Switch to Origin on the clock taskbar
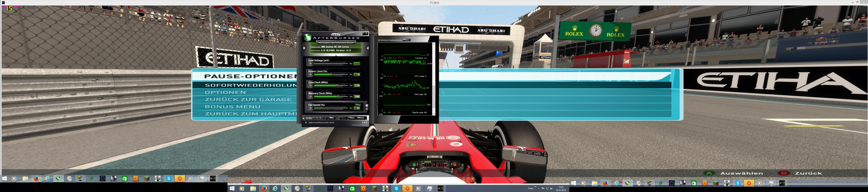 (x=407, y=189)
